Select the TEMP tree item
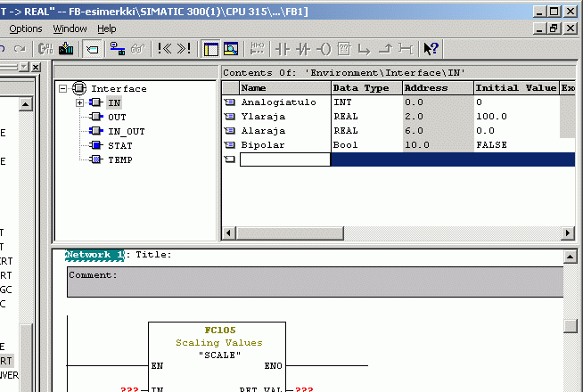Image resolution: width=583 pixels, height=392 pixels. (x=120, y=159)
